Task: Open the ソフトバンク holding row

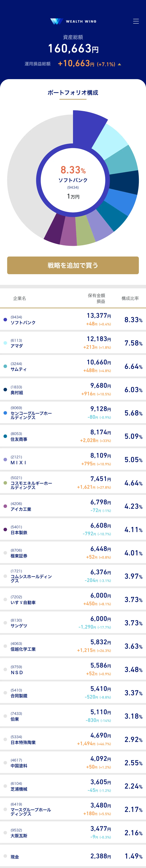Action: [73, 320]
